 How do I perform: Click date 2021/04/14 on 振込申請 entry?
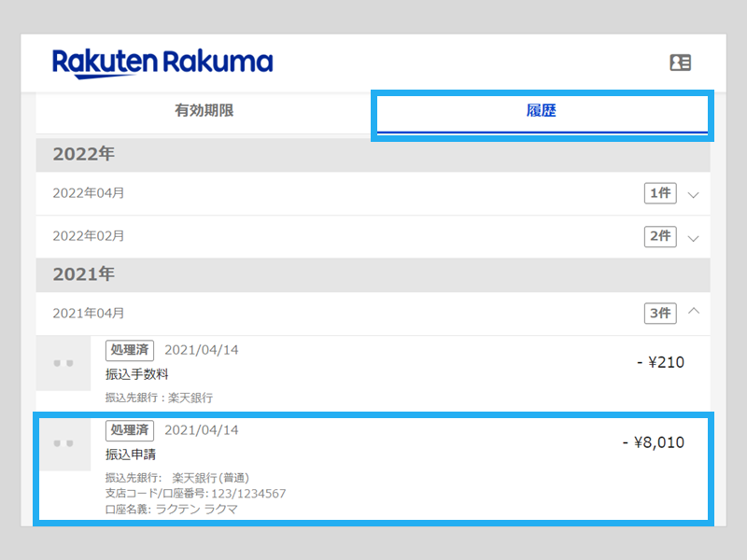(202, 430)
